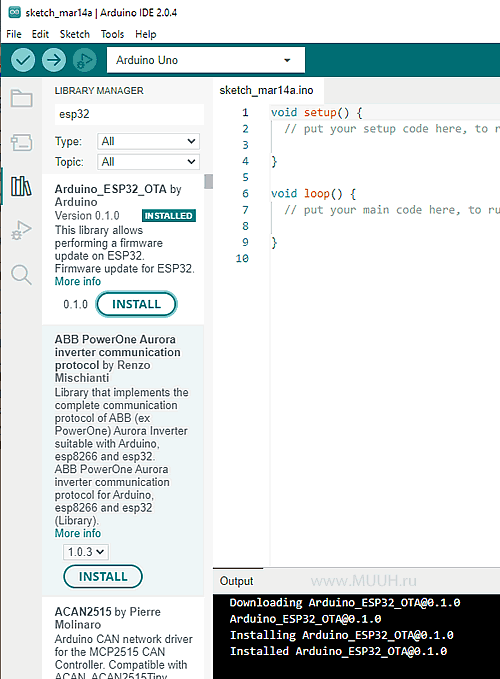This screenshot has width=500, height=679.
Task: Click the main code comment on line 7
Action: point(392,210)
